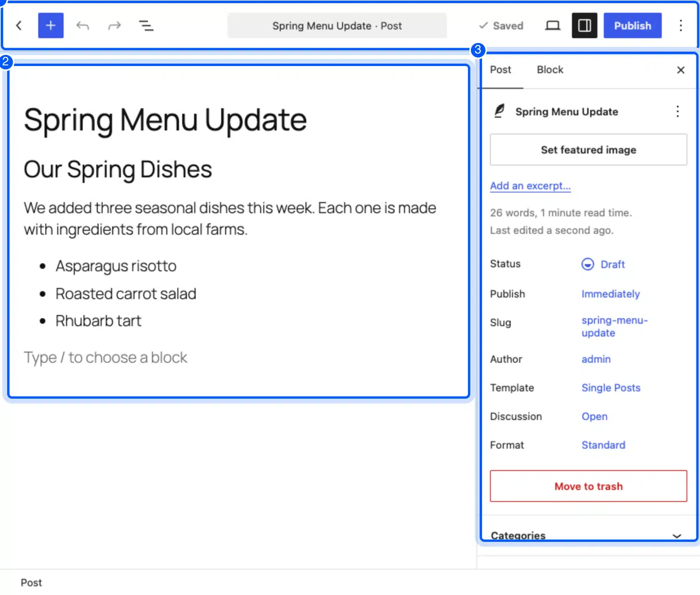Viewport: 700px width, 595px height.
Task: Click the Draft status circle icon
Action: [x=587, y=264]
